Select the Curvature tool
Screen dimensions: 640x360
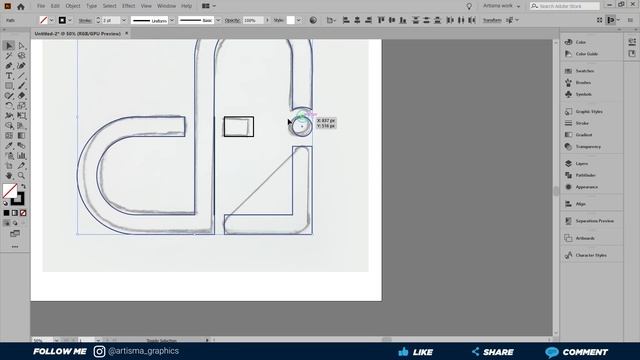click(x=21, y=66)
